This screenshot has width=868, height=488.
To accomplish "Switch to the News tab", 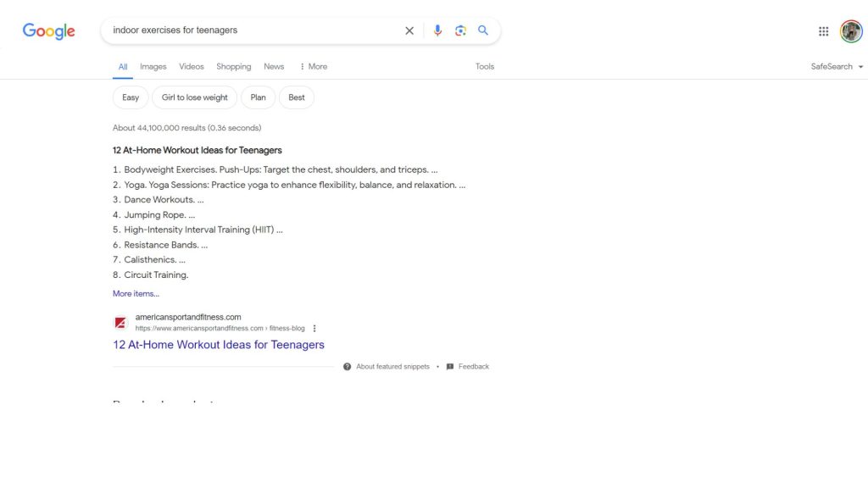I will tap(274, 66).
